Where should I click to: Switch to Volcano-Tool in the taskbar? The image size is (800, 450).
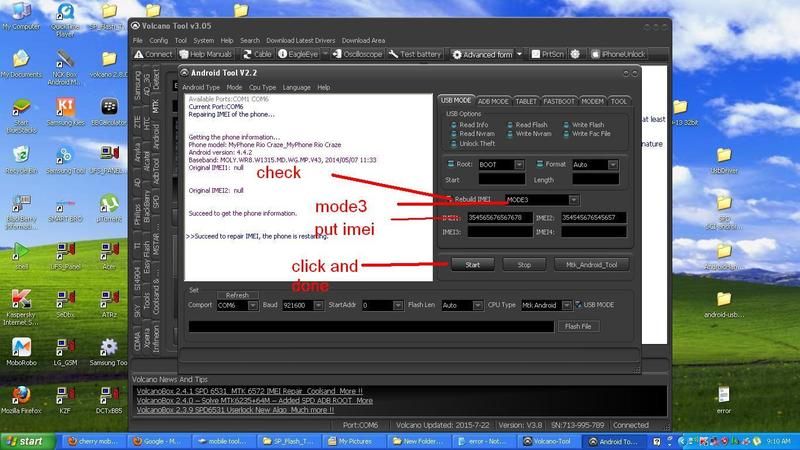[x=548, y=441]
